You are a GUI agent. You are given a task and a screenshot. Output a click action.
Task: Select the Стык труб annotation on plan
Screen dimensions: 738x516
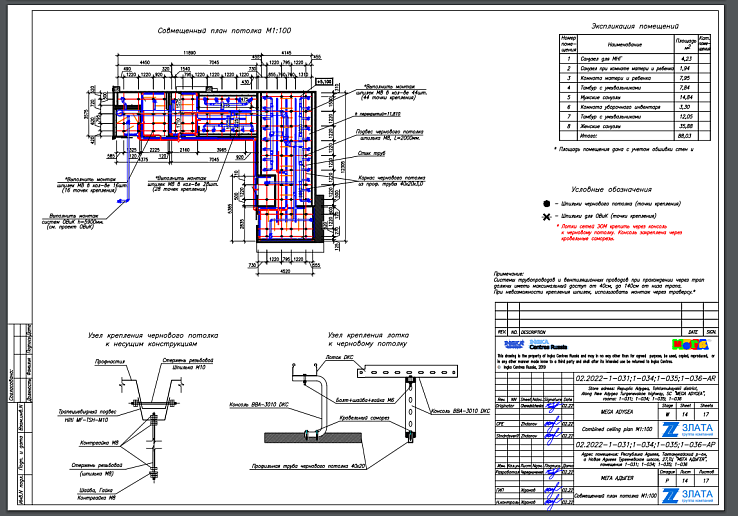click(372, 155)
